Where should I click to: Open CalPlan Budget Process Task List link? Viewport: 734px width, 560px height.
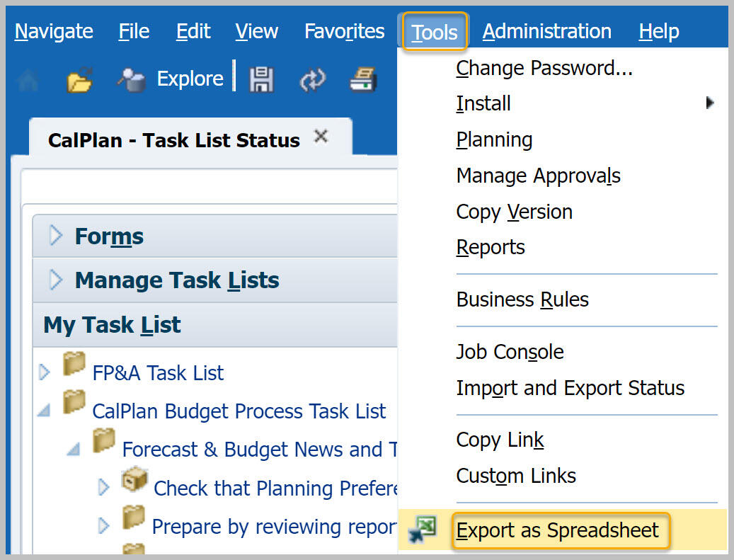[239, 411]
